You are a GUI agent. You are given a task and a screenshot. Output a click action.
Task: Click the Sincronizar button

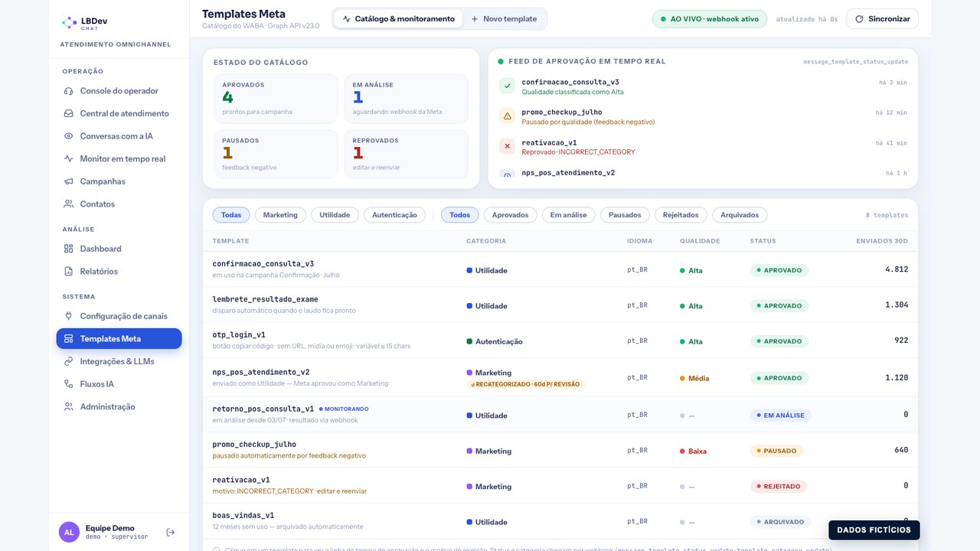[x=882, y=18]
